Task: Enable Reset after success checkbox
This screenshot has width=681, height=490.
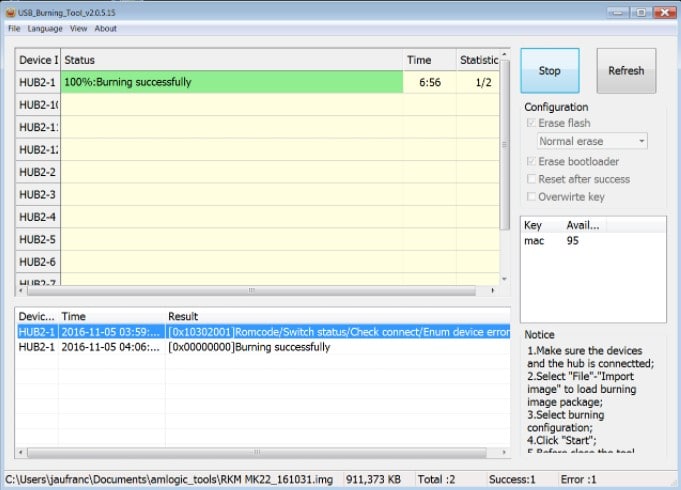Action: (531, 179)
